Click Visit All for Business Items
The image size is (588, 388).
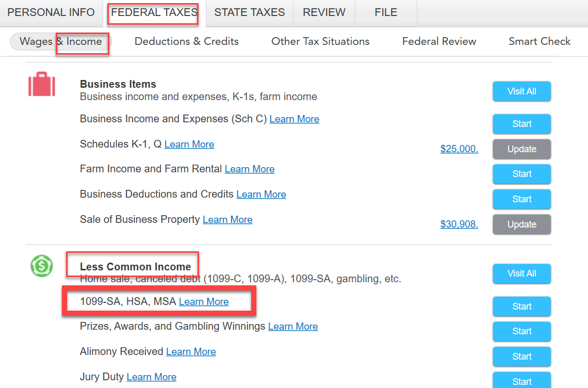(521, 91)
